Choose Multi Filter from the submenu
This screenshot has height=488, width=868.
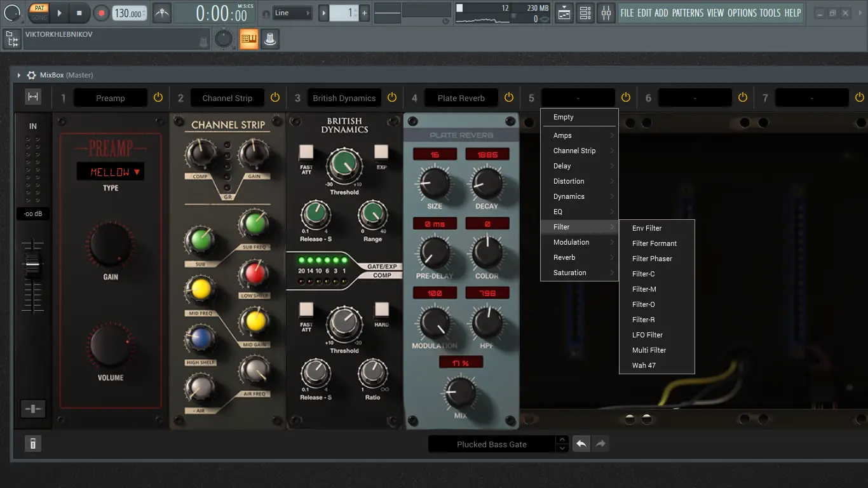(x=657, y=350)
